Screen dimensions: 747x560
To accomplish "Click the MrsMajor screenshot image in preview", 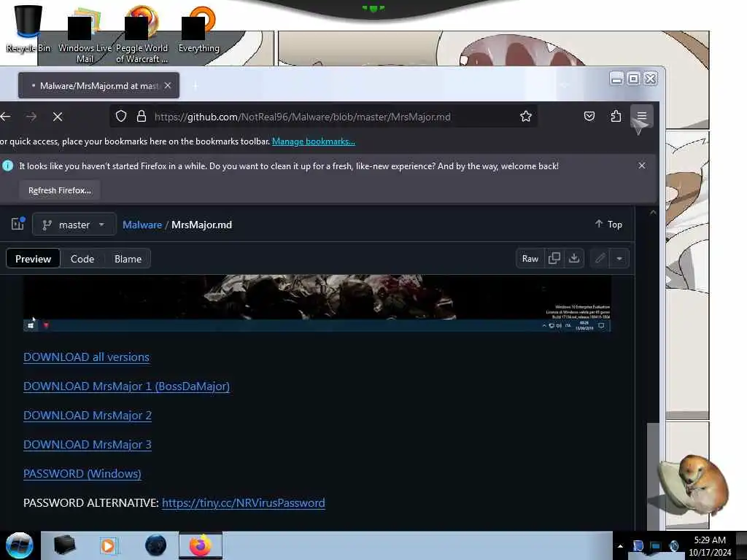I will pyautogui.click(x=317, y=303).
